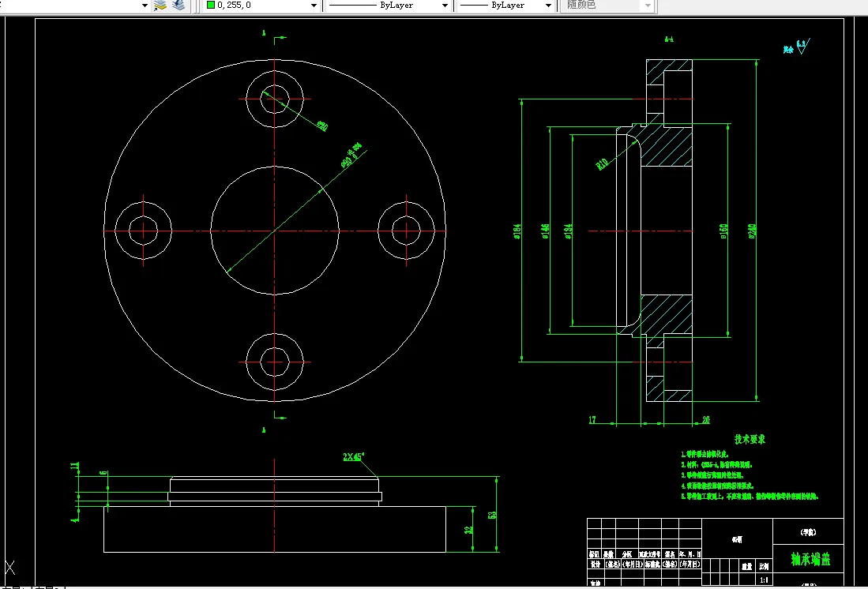Select the ø160 diameter dimension text
Image resolution: width=868 pixels, height=589 pixels.
point(723,231)
